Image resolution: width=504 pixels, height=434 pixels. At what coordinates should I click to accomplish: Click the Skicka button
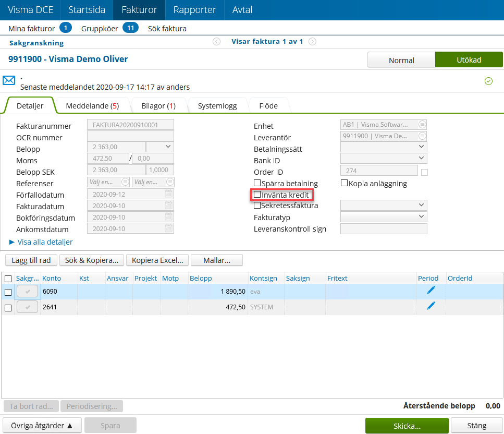tap(407, 426)
